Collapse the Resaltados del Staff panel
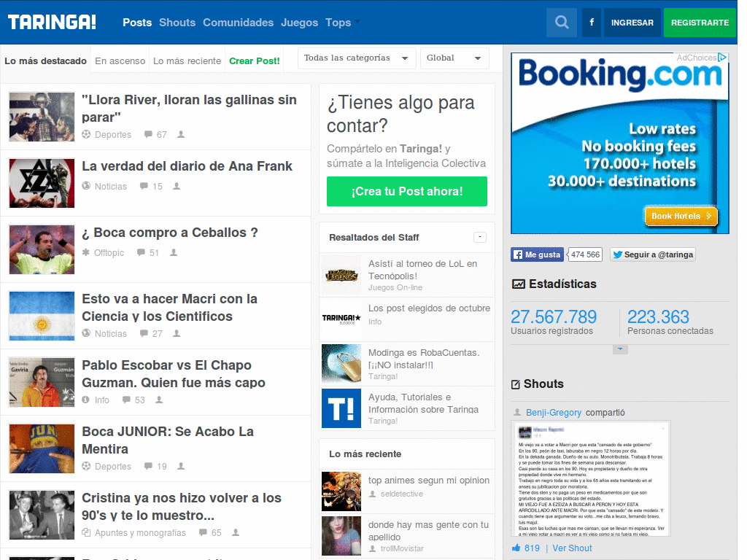 [480, 237]
